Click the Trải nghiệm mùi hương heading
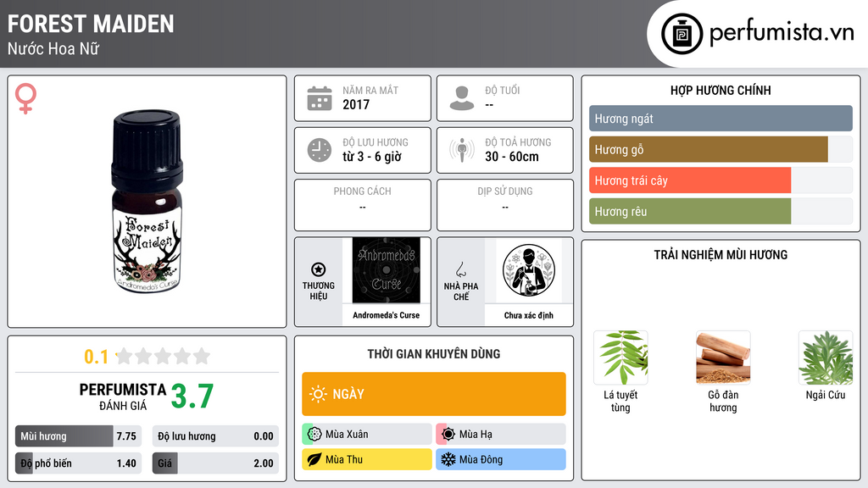 [721, 254]
